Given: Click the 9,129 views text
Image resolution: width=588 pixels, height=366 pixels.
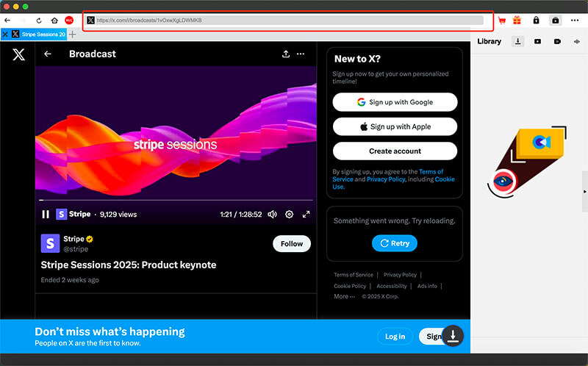Looking at the screenshot, I should 118,215.
